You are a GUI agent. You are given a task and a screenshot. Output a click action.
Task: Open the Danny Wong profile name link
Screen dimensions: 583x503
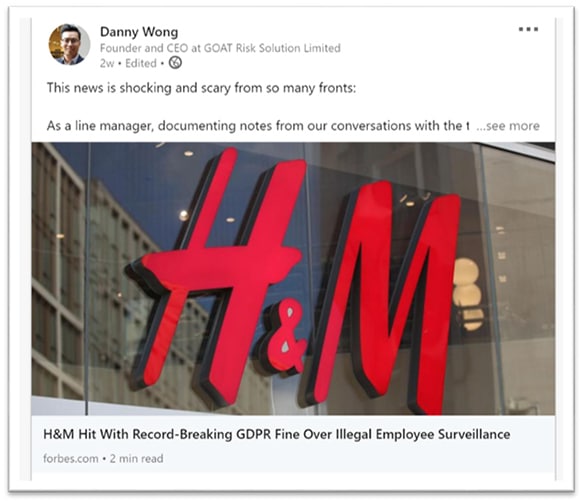tap(139, 32)
